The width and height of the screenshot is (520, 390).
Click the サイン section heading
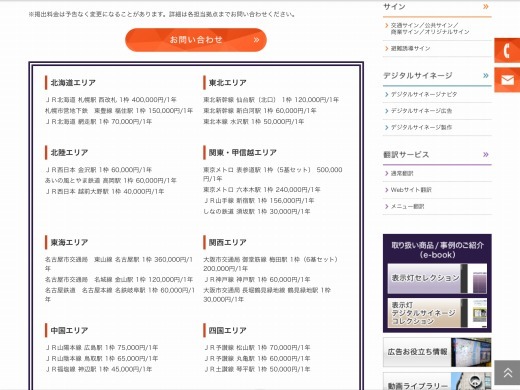click(x=394, y=7)
